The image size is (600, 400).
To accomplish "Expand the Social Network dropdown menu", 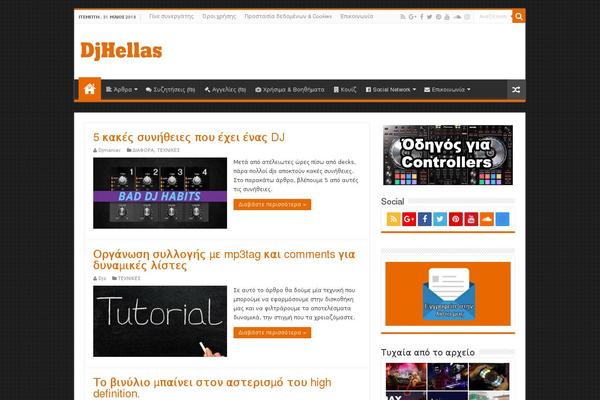I will (391, 90).
